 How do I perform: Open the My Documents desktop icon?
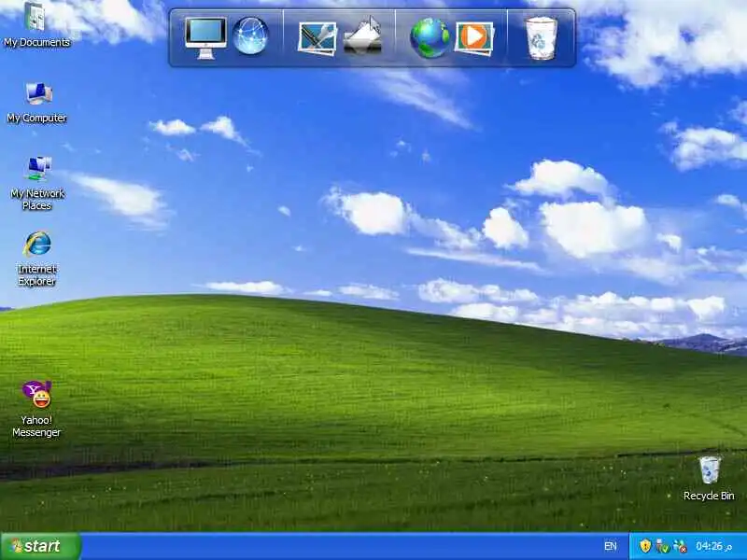tap(35, 25)
